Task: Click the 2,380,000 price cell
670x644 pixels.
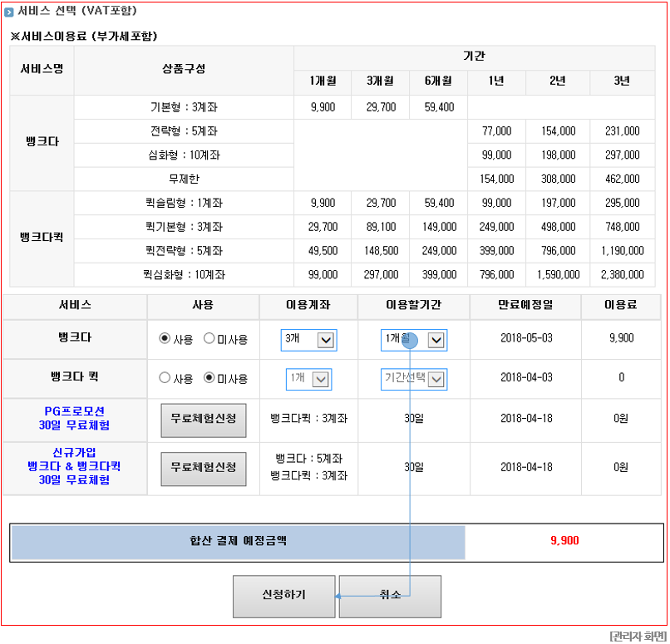Action: [x=622, y=274]
